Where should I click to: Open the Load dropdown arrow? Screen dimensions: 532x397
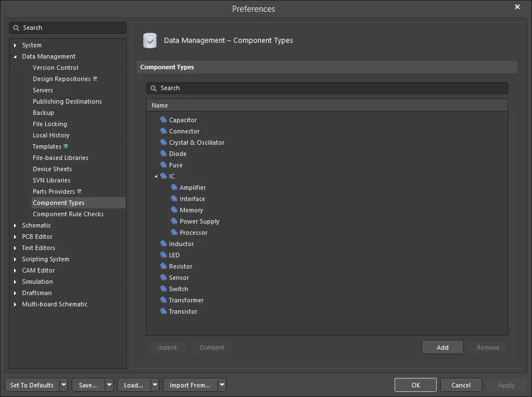[155, 385]
